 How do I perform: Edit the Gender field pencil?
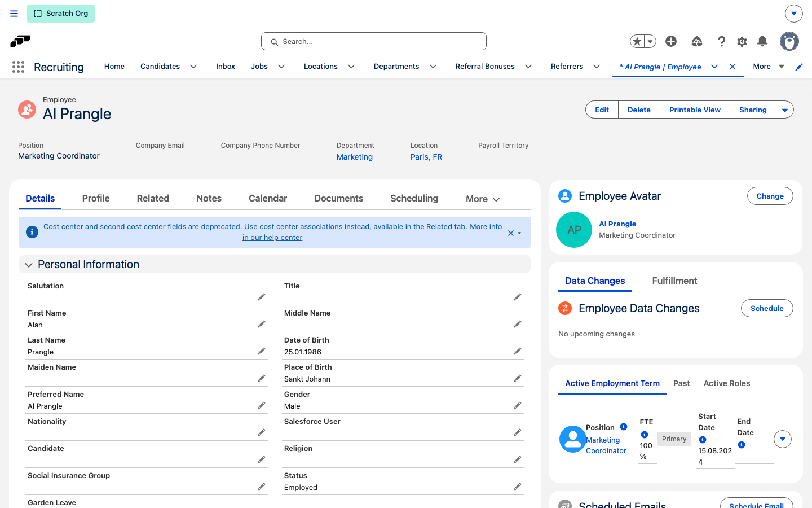click(x=518, y=405)
